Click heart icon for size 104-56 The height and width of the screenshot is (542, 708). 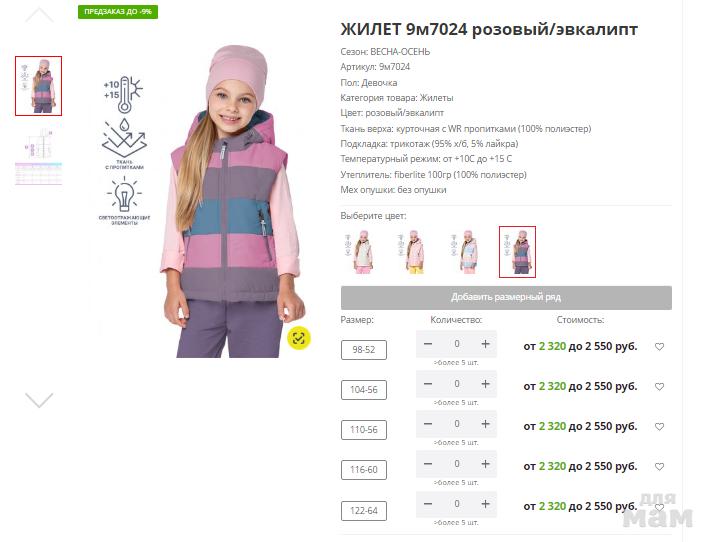659,387
